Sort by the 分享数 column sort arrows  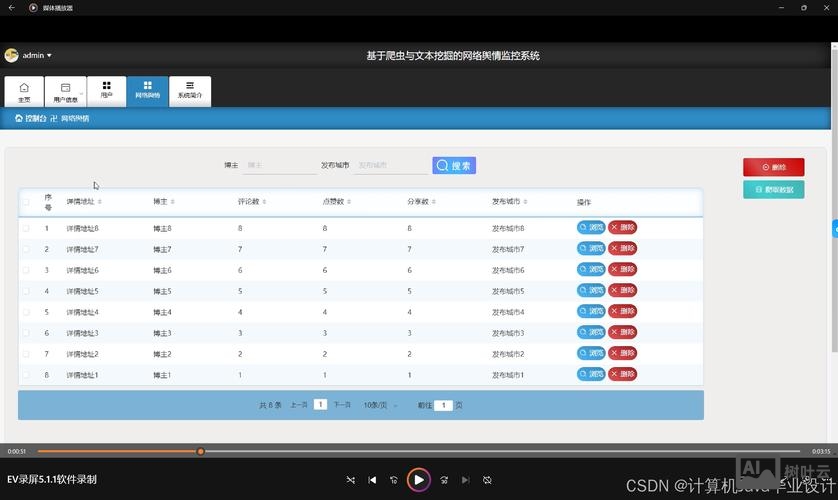pos(434,202)
